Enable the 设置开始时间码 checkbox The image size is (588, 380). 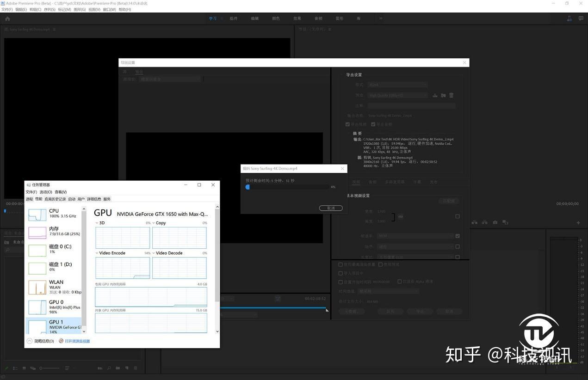click(x=341, y=282)
